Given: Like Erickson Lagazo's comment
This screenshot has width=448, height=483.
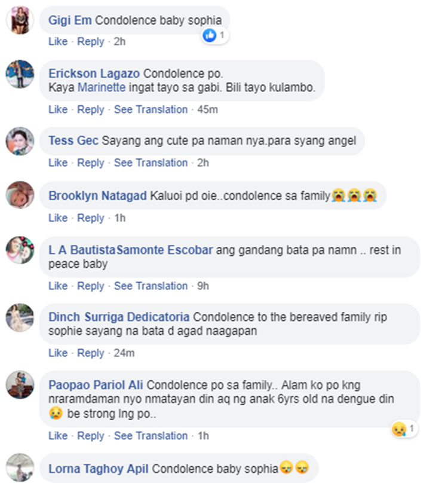Looking at the screenshot, I should pos(58,109).
